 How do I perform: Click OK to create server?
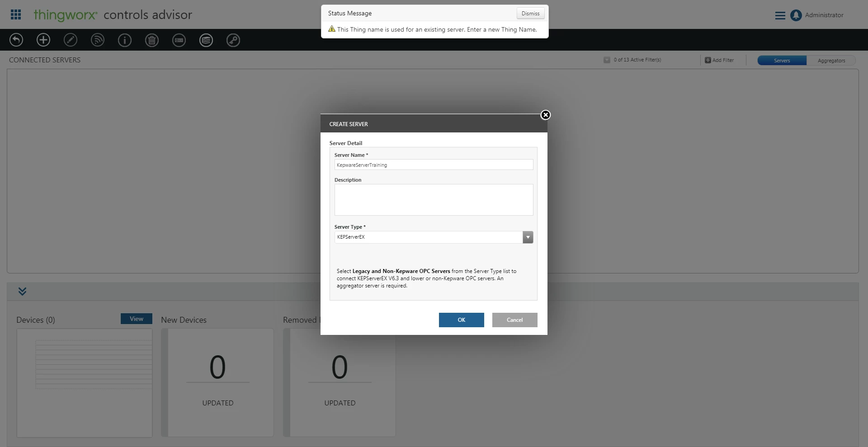point(461,320)
